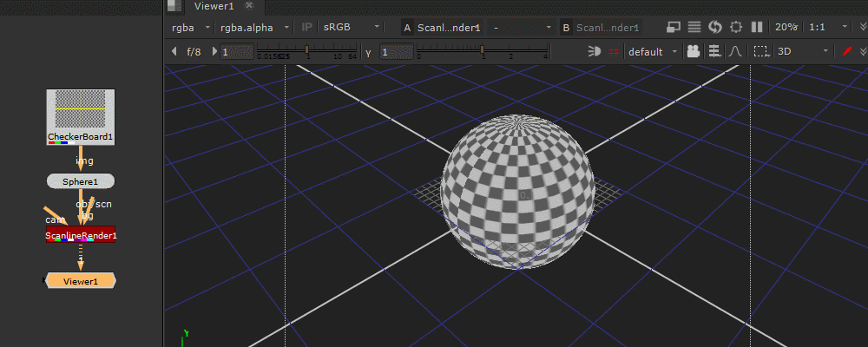The width and height of the screenshot is (868, 347).
Task: Click the checkered sphere in viewport
Action: point(517,192)
